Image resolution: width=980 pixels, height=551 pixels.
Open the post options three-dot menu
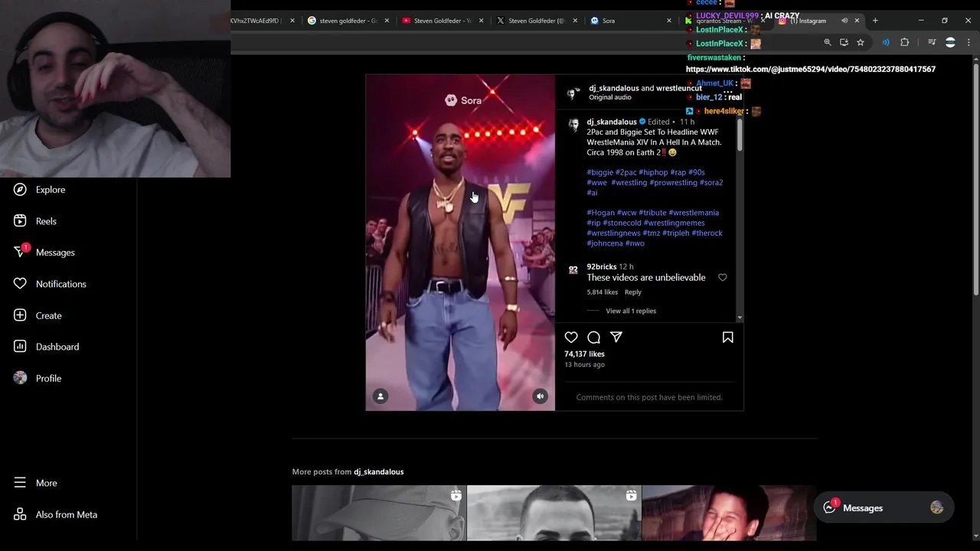[727, 93]
